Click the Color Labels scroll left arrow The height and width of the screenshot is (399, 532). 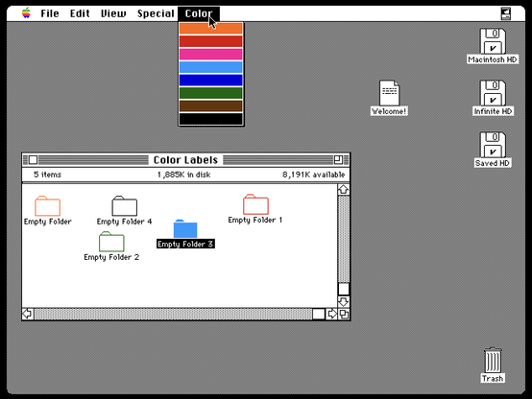pyautogui.click(x=28, y=315)
